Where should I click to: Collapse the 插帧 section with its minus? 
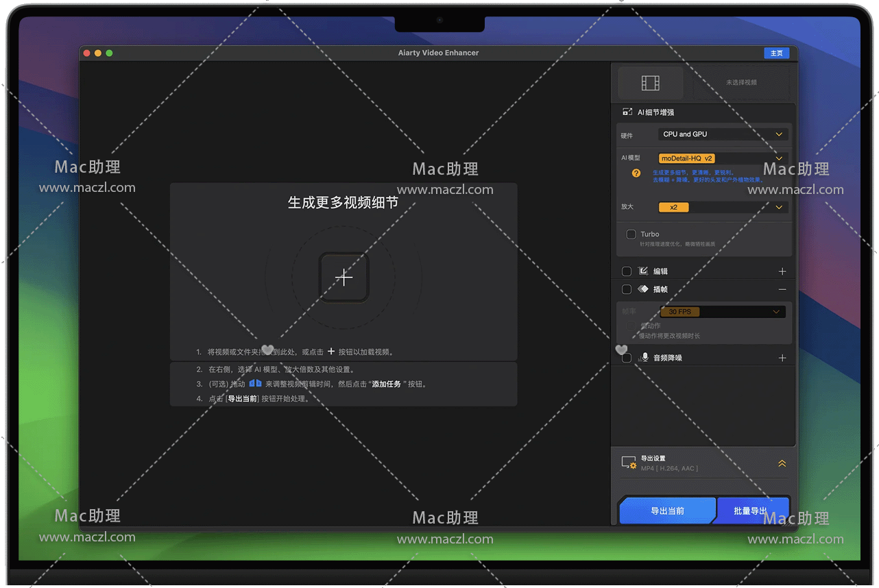782,289
